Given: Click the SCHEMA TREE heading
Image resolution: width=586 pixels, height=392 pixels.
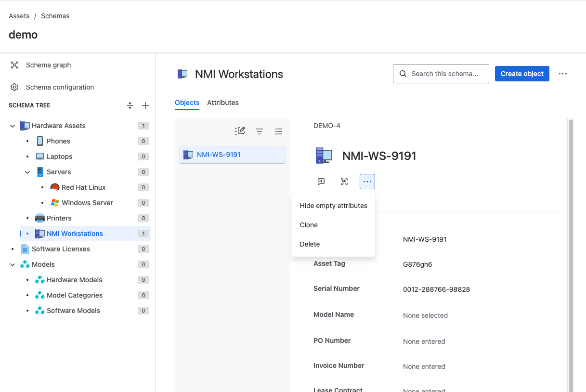Looking at the screenshot, I should (29, 105).
